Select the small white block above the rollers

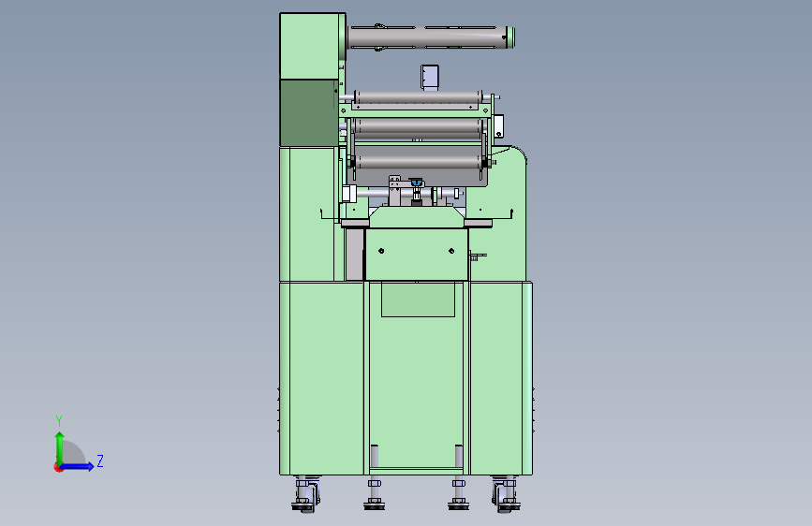pyautogui.click(x=430, y=77)
